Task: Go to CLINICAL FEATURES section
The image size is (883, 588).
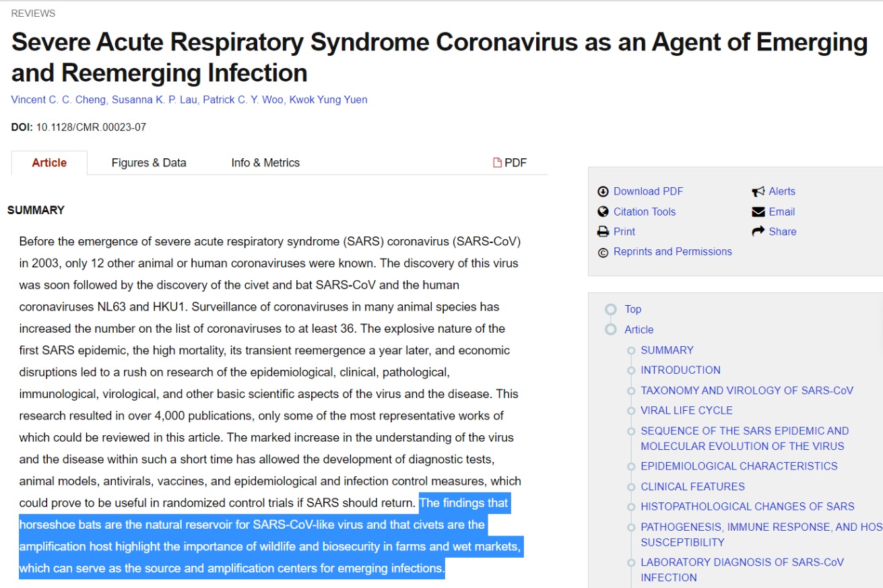Action: [692, 486]
